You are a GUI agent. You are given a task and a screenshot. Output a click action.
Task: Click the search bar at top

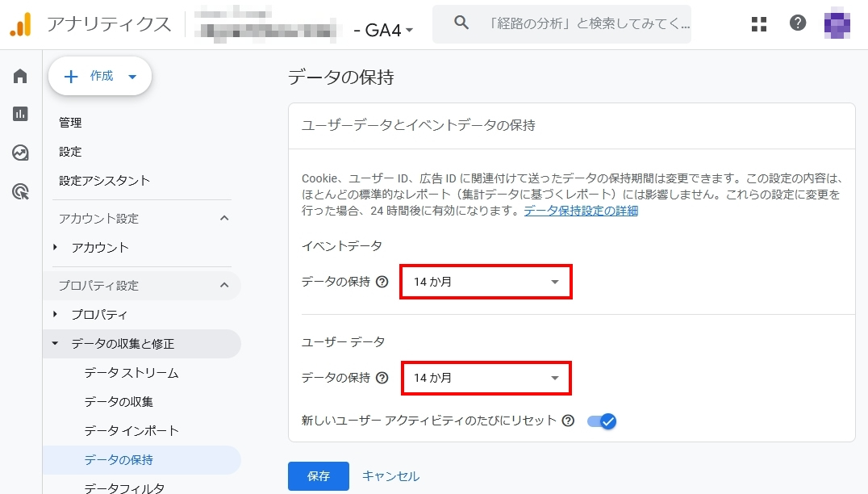coord(565,23)
